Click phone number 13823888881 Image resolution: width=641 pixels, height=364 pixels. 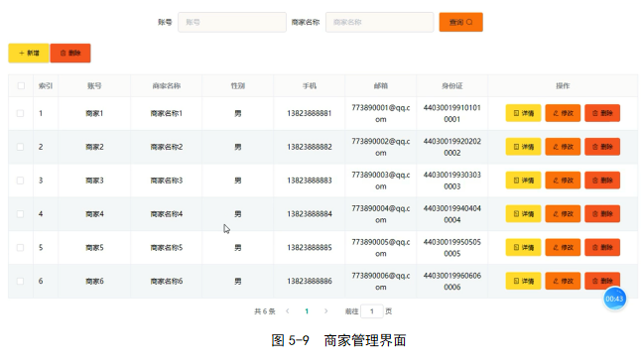tap(309, 113)
